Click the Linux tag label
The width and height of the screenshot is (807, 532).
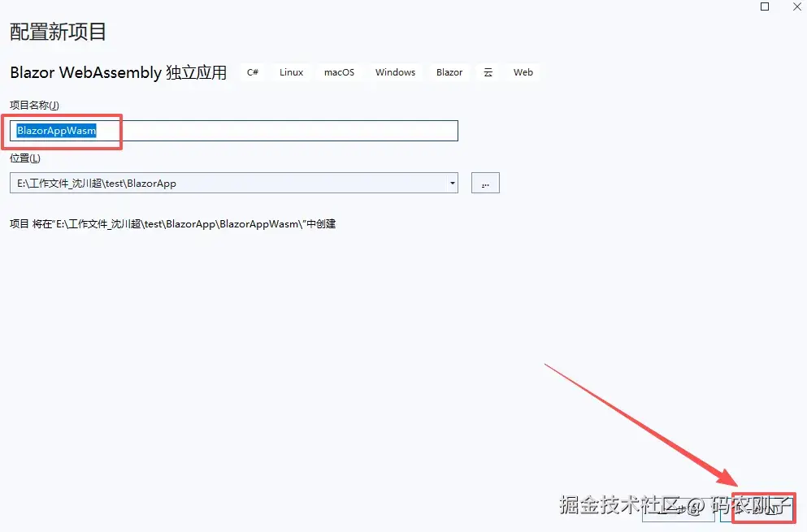coord(291,72)
